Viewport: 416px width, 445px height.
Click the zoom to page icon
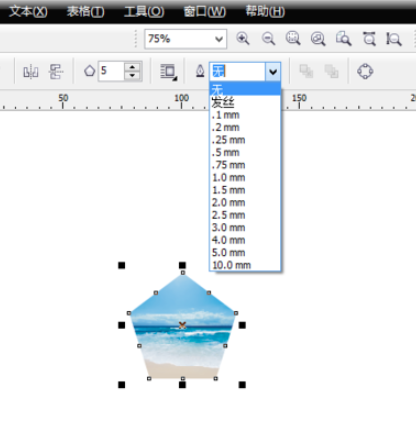point(343,39)
